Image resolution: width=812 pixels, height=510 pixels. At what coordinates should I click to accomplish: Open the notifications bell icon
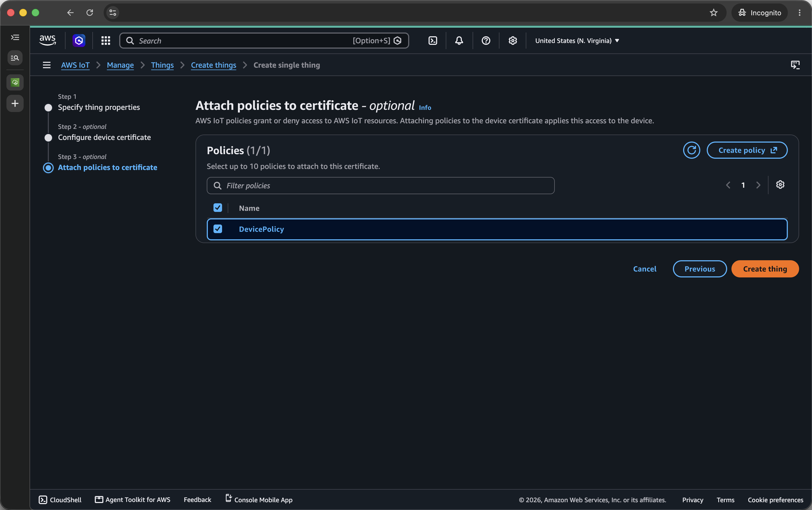(459, 41)
